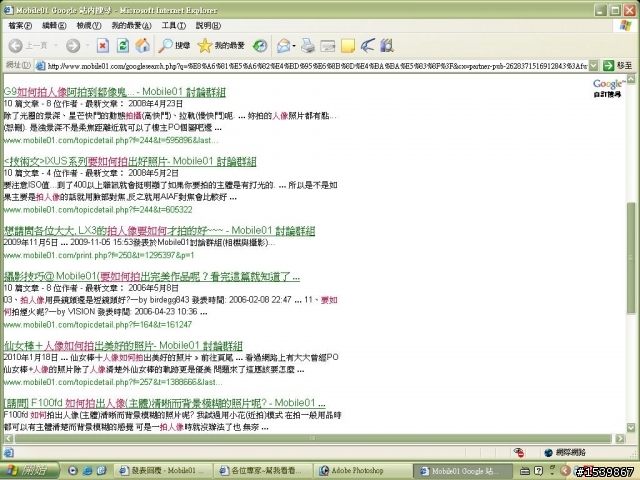Viewport: 640px width, 480px height.
Task: Click the IE Back arrow button
Action: (x=16, y=45)
